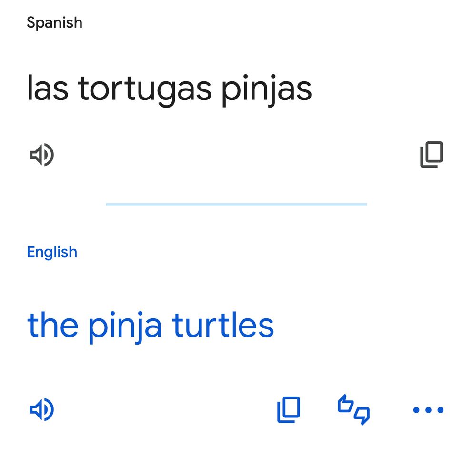Viewport: 473px width, 476px height.
Task: Select the translated text "the pinja turtles"
Action: pos(151,326)
